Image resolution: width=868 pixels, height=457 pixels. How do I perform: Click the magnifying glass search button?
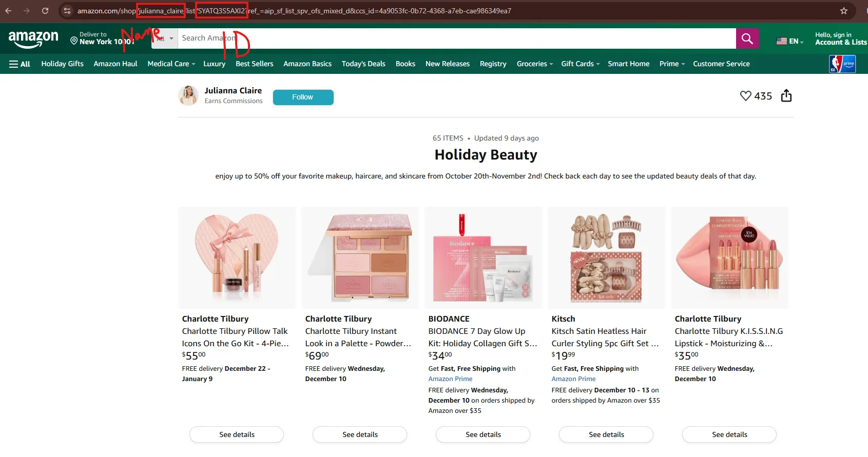[x=747, y=38]
